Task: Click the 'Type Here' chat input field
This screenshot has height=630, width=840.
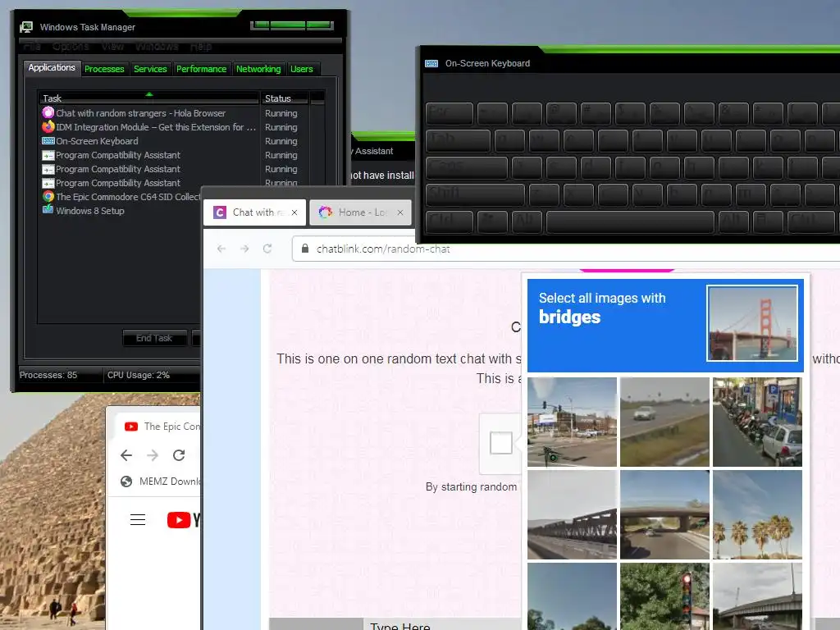Action: click(442, 624)
